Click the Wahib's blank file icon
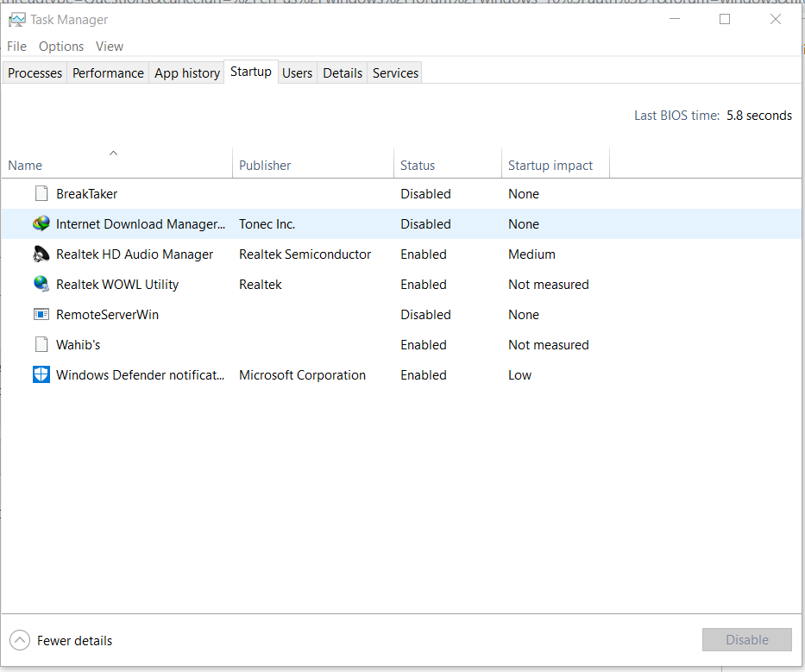This screenshot has width=805, height=672. point(41,345)
